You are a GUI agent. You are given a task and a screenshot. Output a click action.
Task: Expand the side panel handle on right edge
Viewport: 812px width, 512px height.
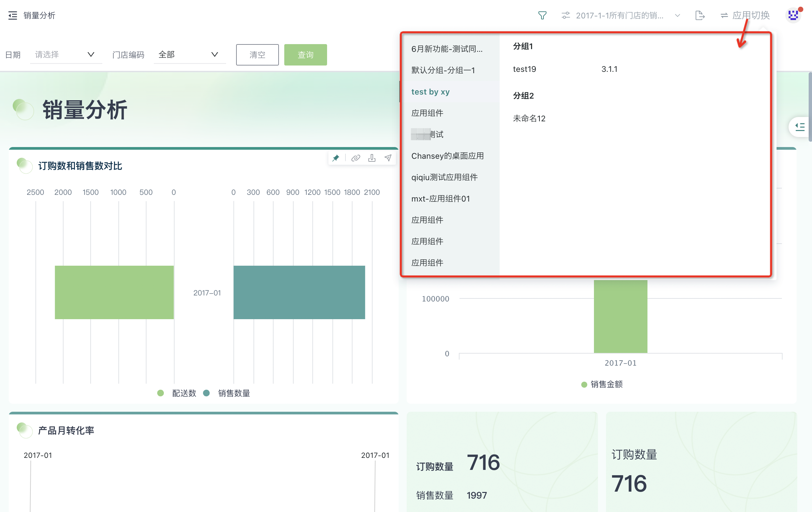(800, 127)
